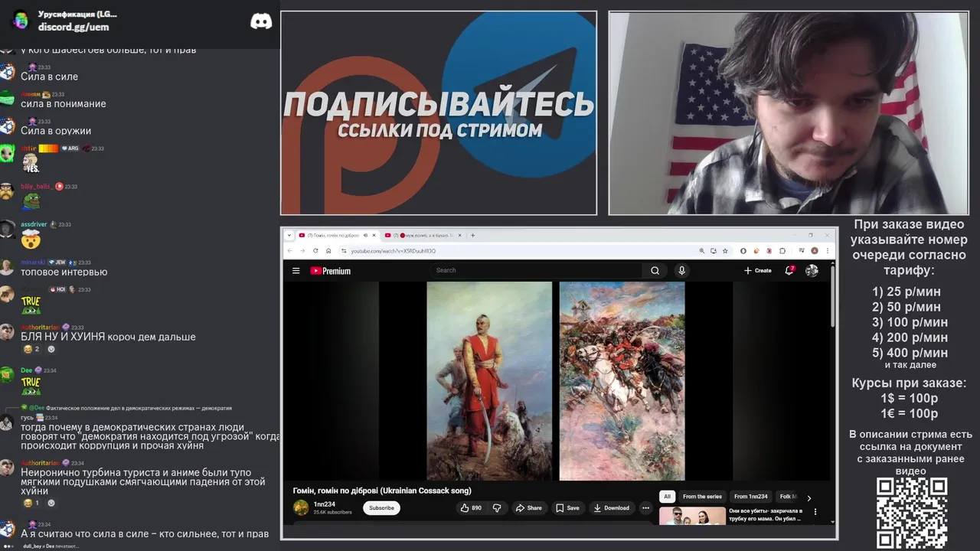
Task: Open the Chrome three-dot menu
Action: click(x=828, y=250)
